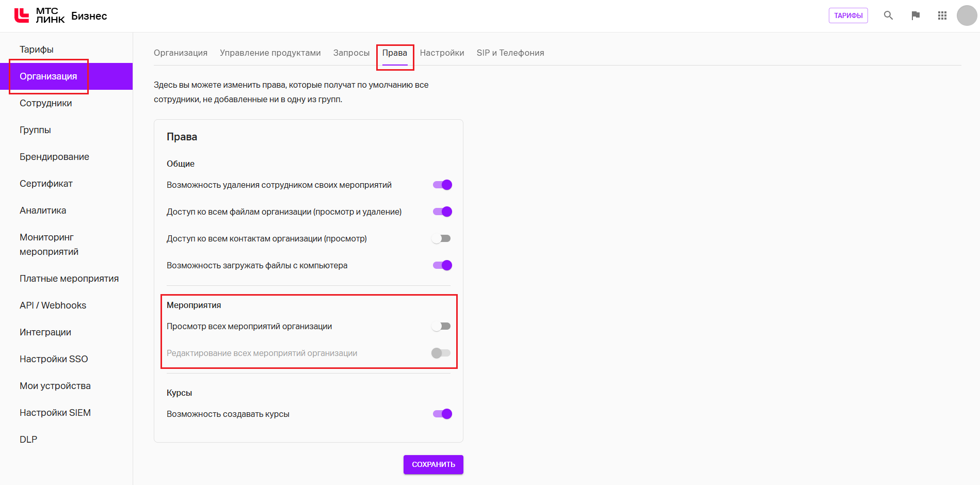
Task: Enable viewing all organization events
Action: [441, 326]
